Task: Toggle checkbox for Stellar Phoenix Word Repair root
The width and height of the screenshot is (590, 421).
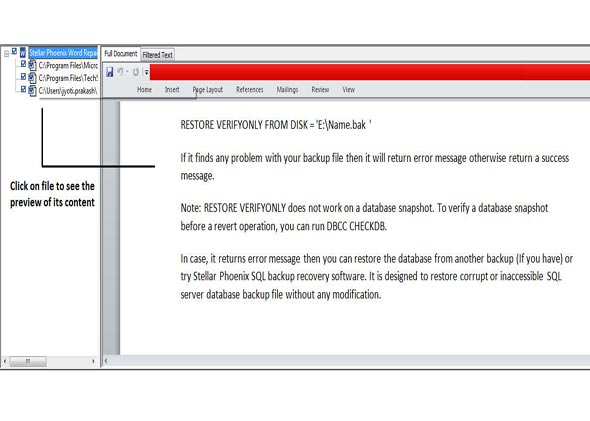Action: click(x=14, y=51)
